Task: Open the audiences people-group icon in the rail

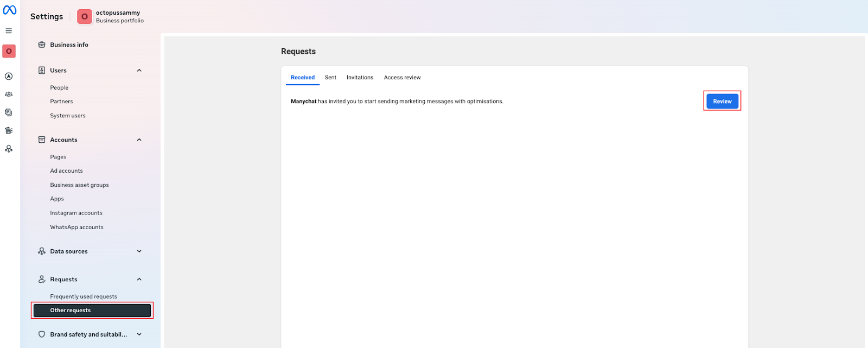Action: [9, 94]
